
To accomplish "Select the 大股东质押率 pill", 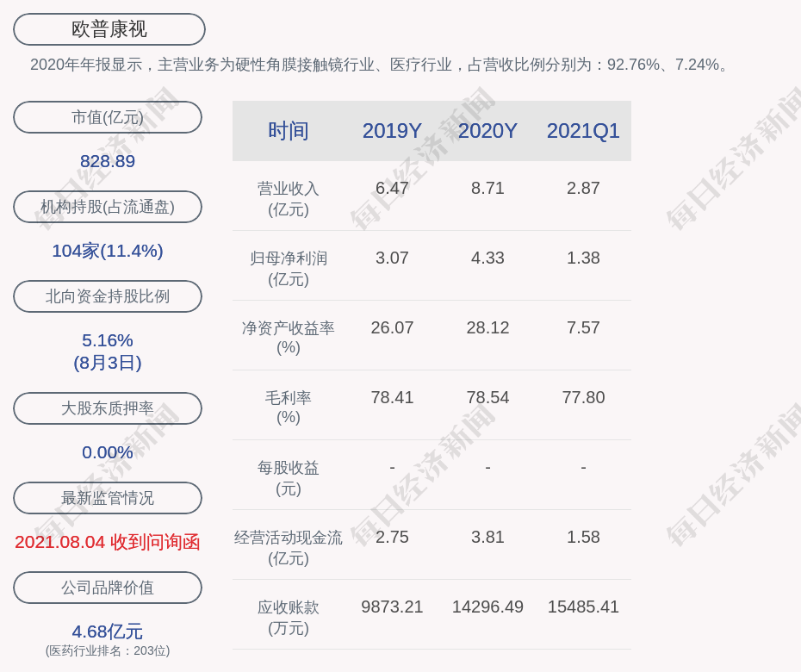I will (x=108, y=408).
